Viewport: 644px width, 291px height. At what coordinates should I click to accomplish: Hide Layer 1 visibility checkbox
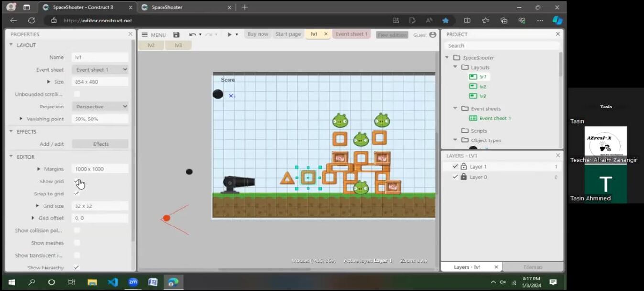coord(455,167)
